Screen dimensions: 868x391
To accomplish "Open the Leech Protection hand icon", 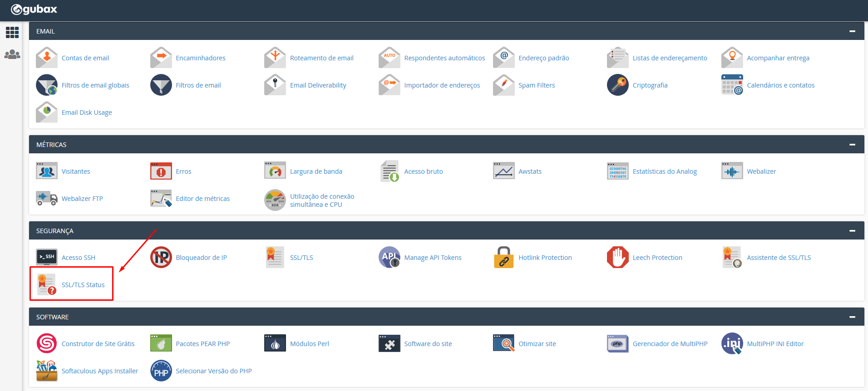I will point(617,257).
